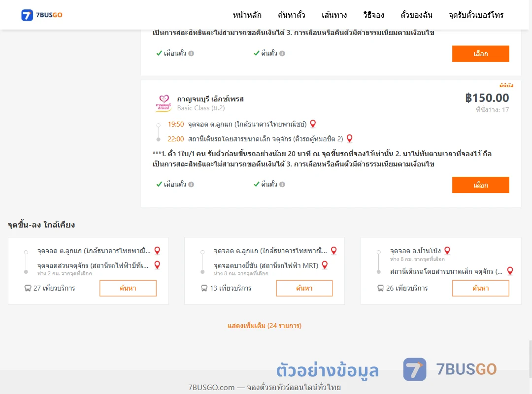
Task: Click map pin for จุดจอดสวนจตุจักร stop
Action: point(157,265)
